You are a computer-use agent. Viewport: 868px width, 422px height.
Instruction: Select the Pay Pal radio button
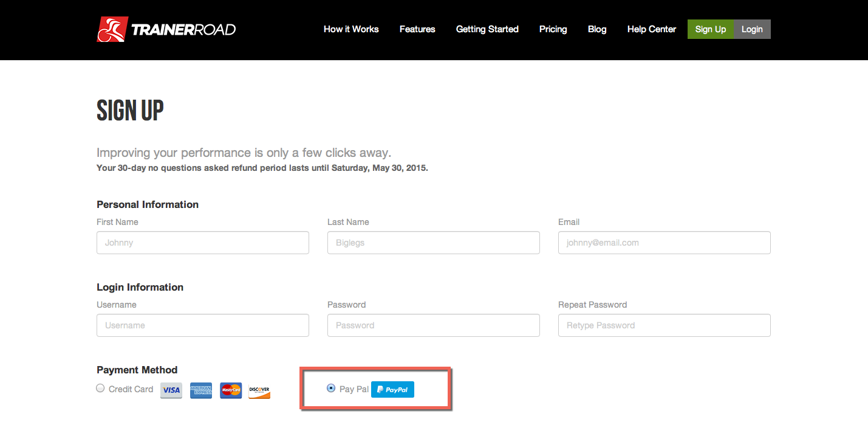click(x=331, y=388)
